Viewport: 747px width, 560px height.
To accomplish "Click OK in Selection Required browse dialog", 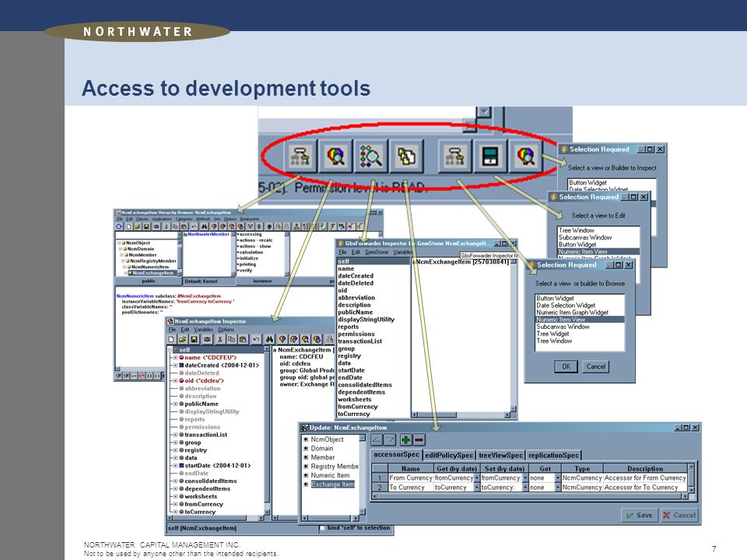I will click(x=566, y=366).
